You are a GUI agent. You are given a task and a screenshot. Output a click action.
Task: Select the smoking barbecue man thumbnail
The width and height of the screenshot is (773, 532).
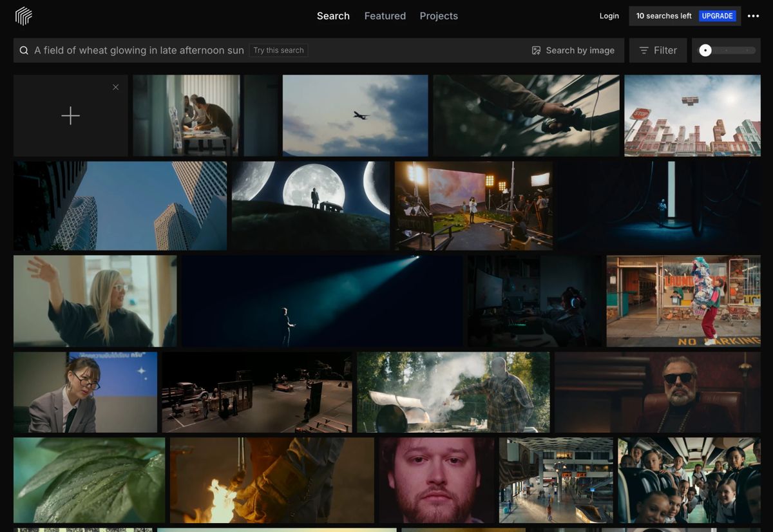(453, 392)
